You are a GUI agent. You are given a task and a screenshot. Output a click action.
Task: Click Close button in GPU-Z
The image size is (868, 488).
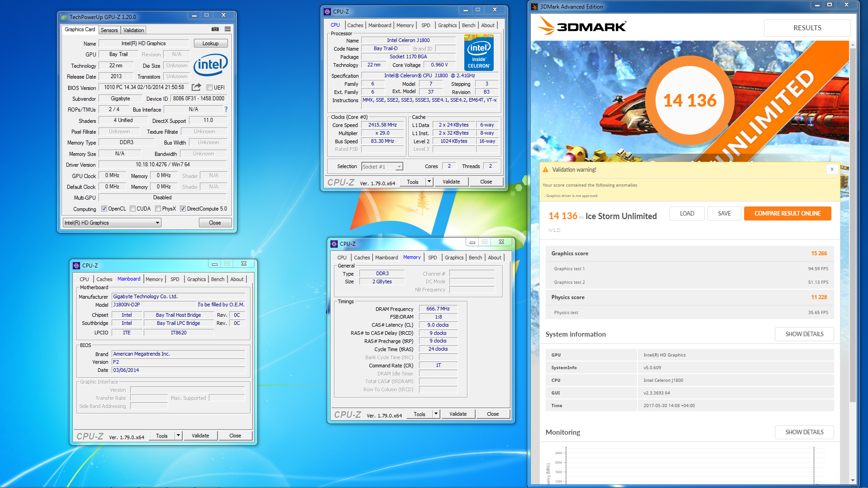[215, 223]
